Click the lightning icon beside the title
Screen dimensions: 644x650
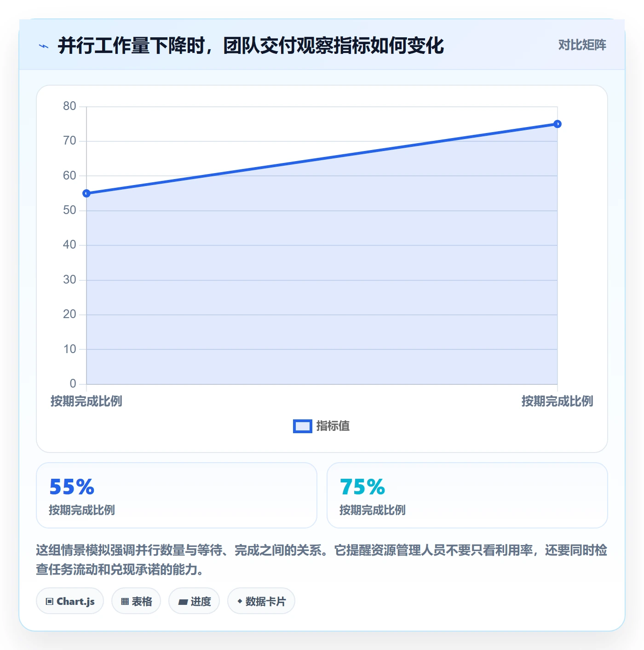pyautogui.click(x=44, y=46)
